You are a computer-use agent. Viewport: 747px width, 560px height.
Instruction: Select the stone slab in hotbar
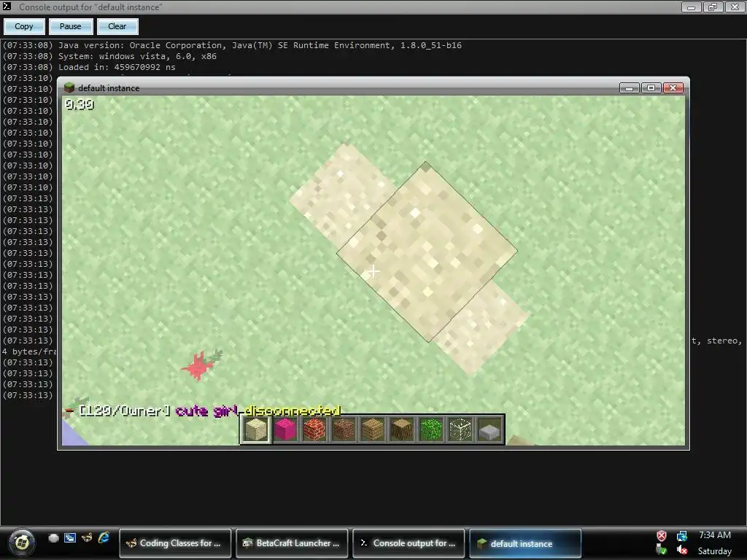[x=489, y=432]
